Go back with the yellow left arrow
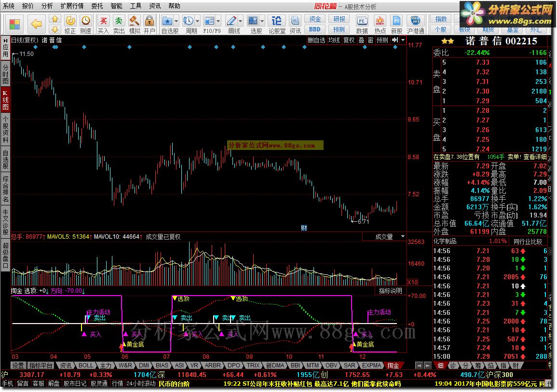557x392 pixels. [x=36, y=24]
